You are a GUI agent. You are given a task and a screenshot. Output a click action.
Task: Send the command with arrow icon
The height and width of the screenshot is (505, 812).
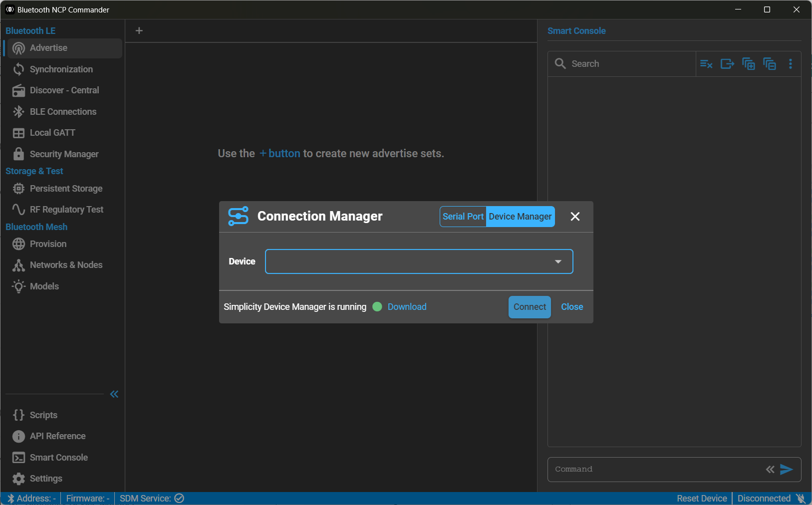(x=787, y=470)
